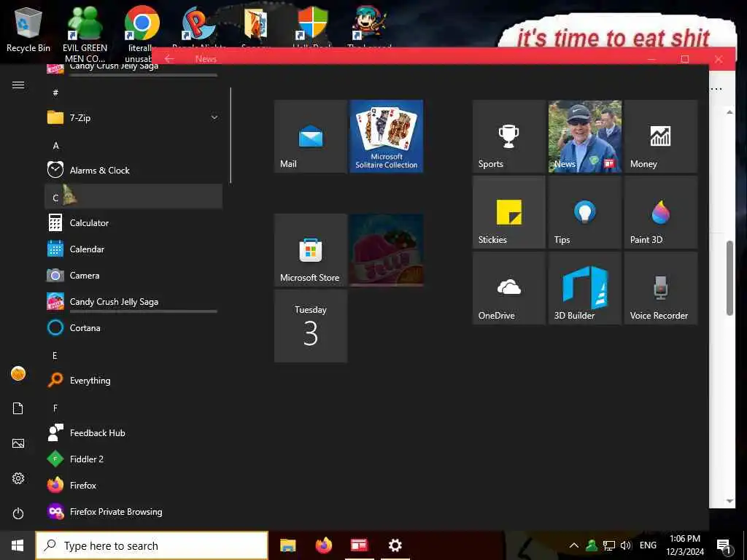Launch Calculator from app list
The width and height of the screenshot is (747, 560).
pyautogui.click(x=133, y=223)
